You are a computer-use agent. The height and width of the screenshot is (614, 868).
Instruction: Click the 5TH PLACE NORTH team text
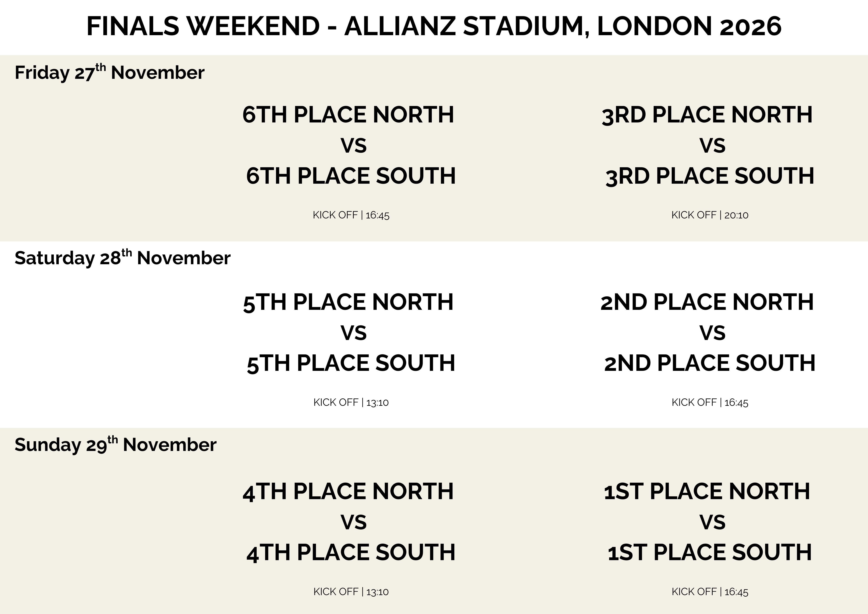coord(348,302)
